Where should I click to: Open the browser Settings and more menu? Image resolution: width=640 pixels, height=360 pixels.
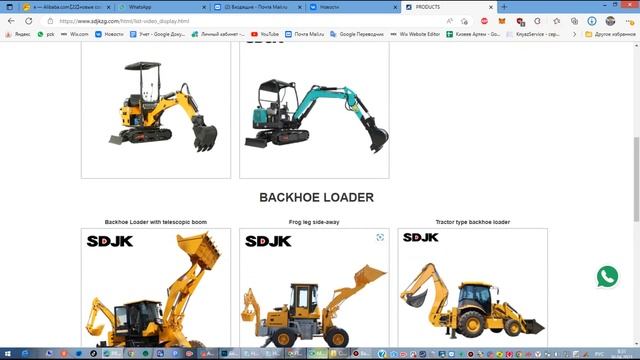tap(629, 21)
